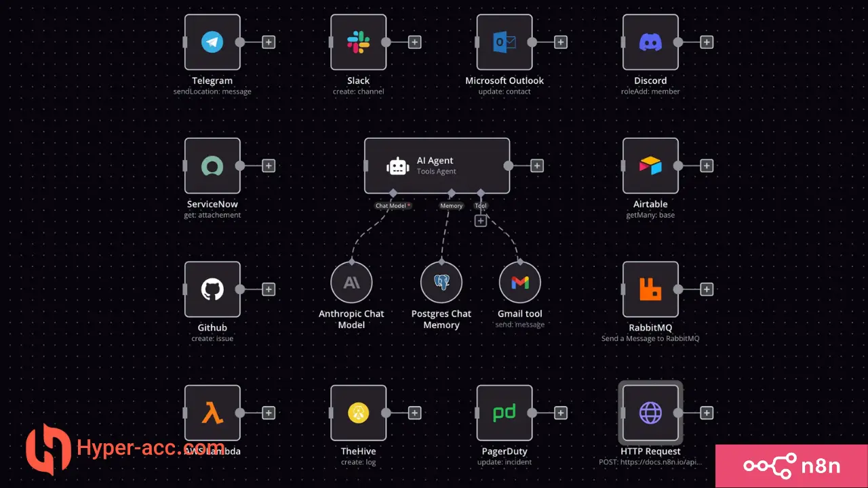Click the plus button beside AI Agent
868x488 pixels.
(x=537, y=166)
